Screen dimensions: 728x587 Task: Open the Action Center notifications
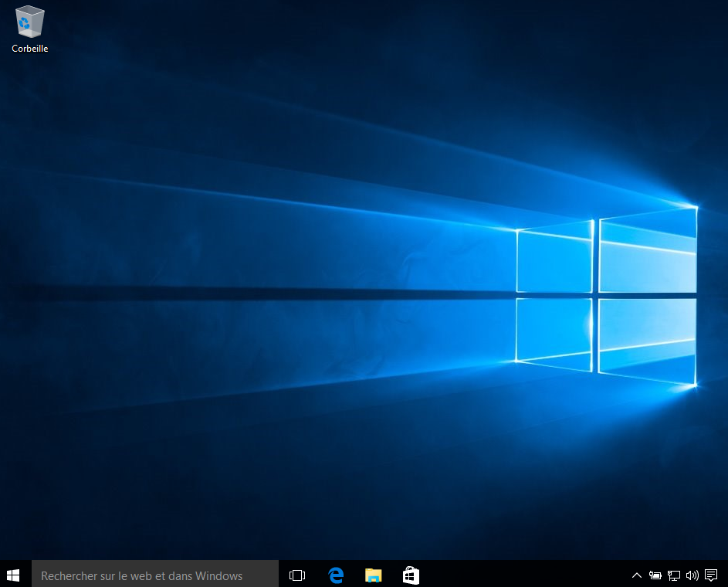(711, 575)
